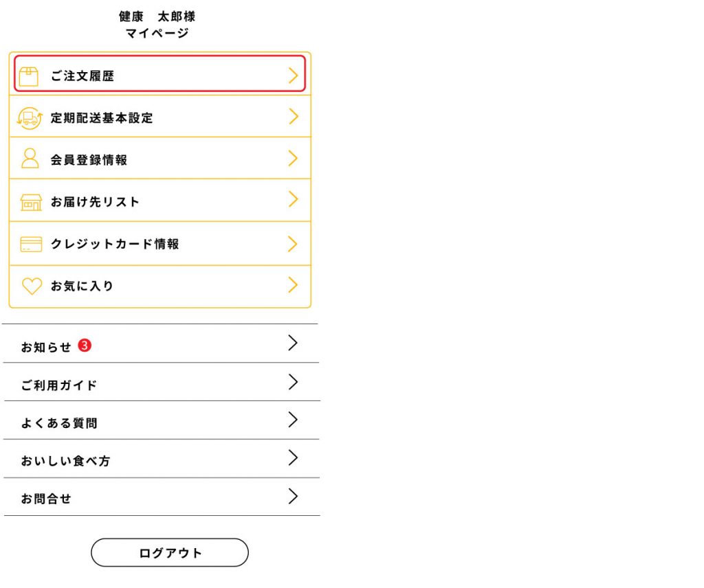Open the よくある質問 link
Screen dimensions: 704x588
59,423
